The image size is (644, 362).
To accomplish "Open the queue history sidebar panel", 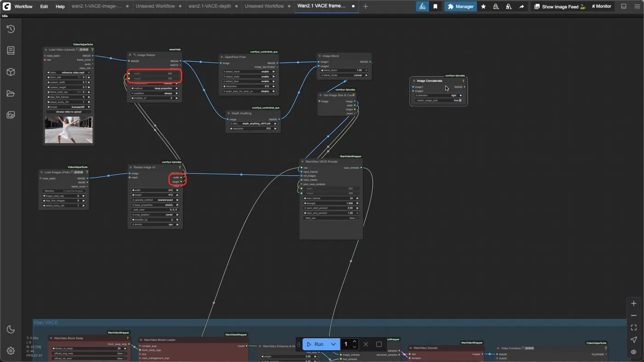I will tap(11, 29).
